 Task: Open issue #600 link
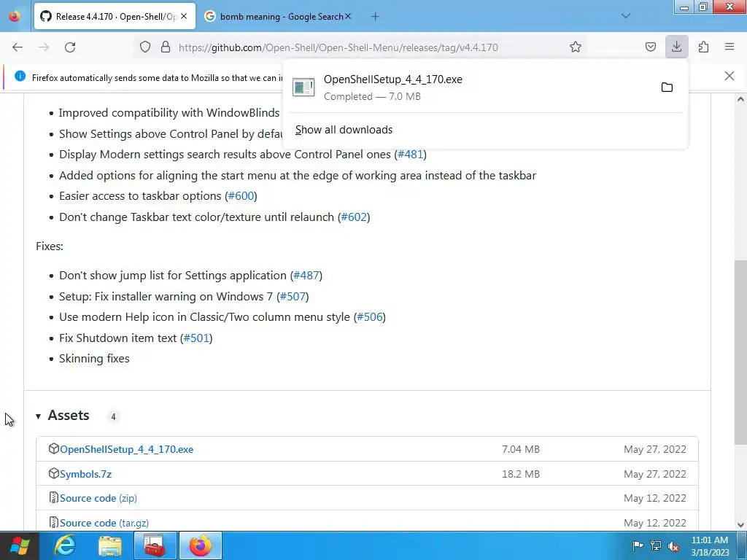tap(241, 195)
